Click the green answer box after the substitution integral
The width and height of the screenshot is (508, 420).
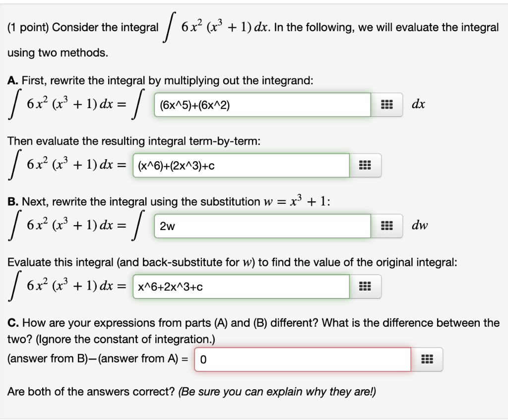click(x=262, y=225)
